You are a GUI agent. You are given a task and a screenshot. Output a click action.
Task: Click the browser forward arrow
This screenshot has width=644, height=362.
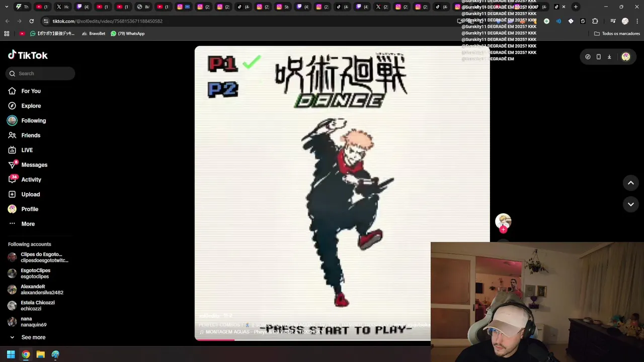click(19, 21)
